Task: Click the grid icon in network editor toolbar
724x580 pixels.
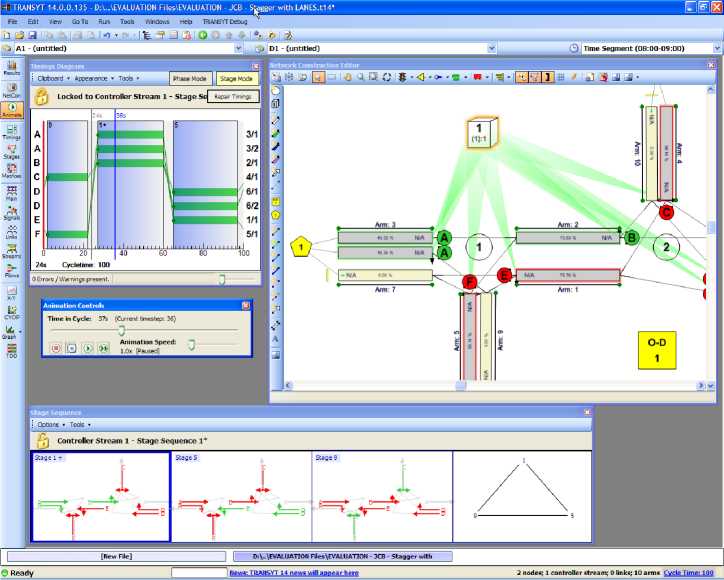Action: click(x=561, y=77)
